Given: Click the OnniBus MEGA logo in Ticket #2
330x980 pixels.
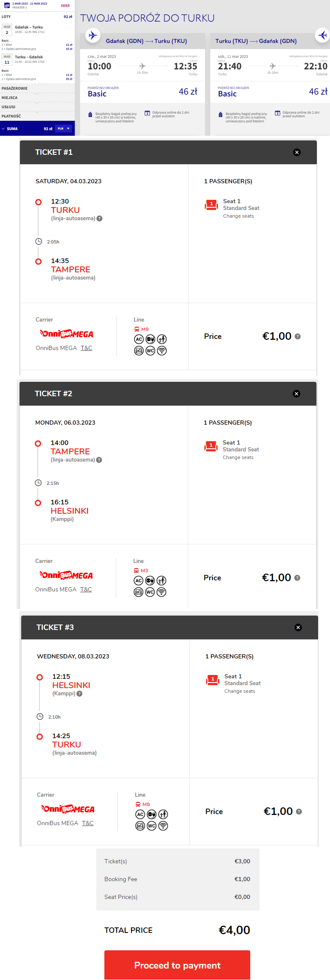Looking at the screenshot, I should tap(66, 575).
